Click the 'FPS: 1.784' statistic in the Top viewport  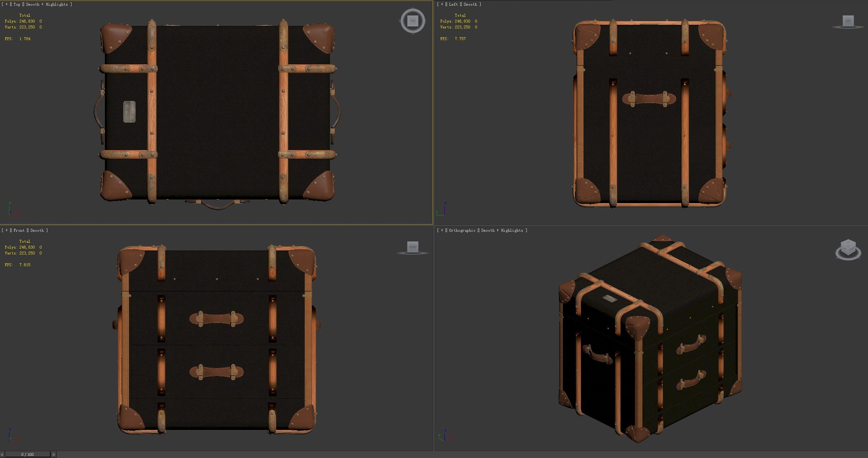(x=18, y=39)
